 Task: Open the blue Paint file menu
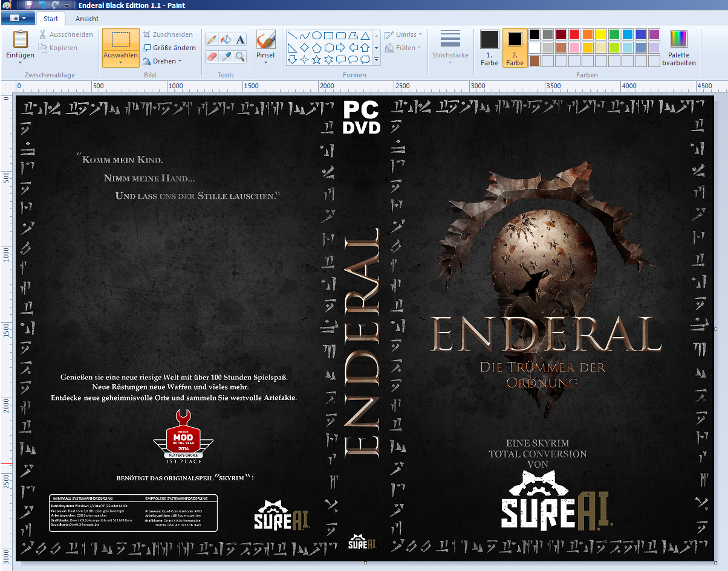(x=18, y=19)
